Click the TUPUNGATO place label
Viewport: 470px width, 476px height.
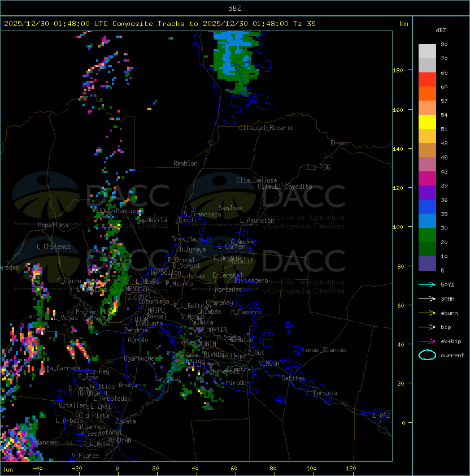pyautogui.click(x=92, y=393)
